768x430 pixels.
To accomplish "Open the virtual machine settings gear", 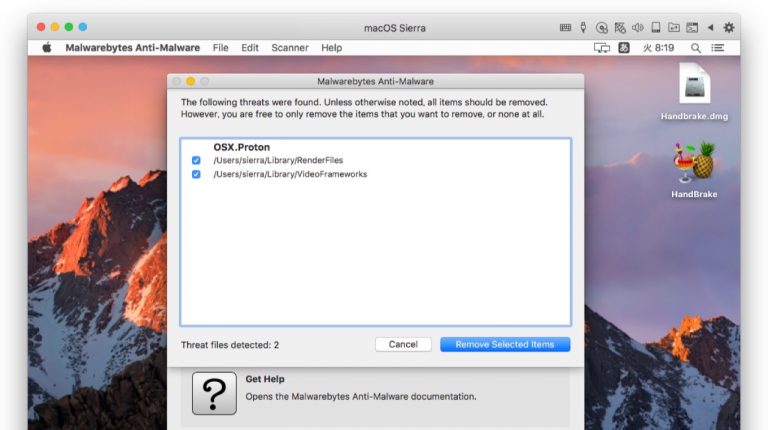I will (728, 27).
